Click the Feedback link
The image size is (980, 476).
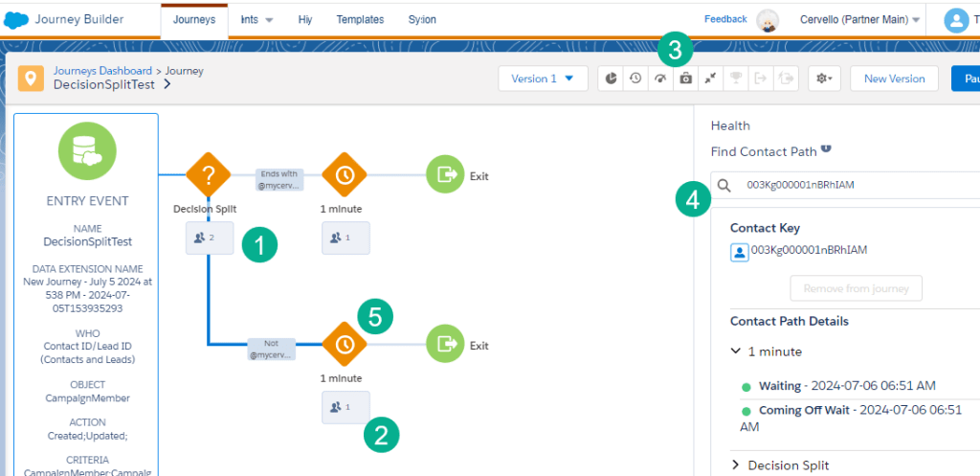click(725, 19)
